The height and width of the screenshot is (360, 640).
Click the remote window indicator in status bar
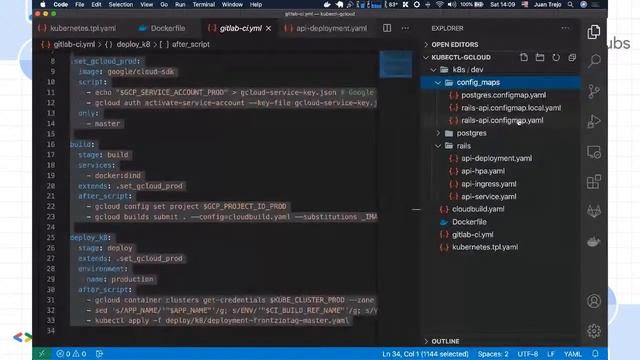coord(41,353)
